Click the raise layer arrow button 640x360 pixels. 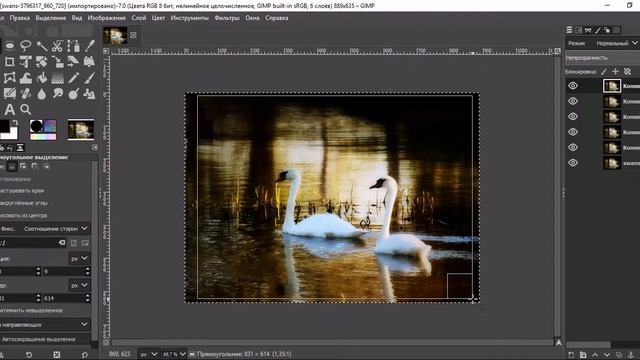[x=595, y=355]
